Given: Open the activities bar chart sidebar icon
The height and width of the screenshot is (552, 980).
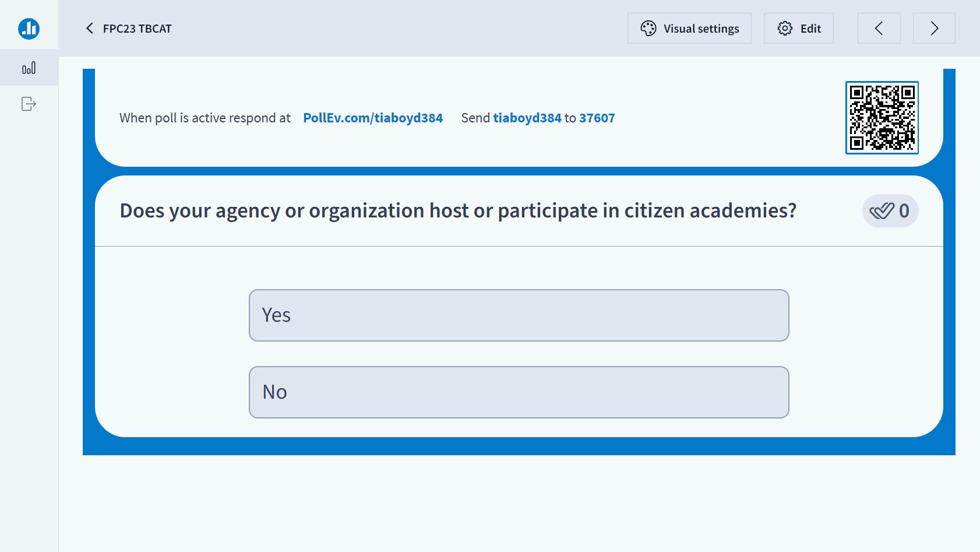Looking at the screenshot, I should point(29,68).
